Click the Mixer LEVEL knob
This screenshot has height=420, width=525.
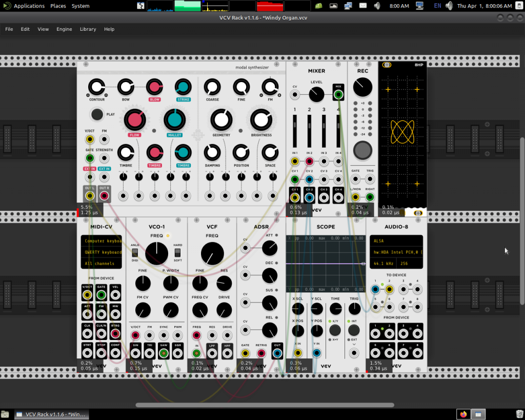coord(316,95)
